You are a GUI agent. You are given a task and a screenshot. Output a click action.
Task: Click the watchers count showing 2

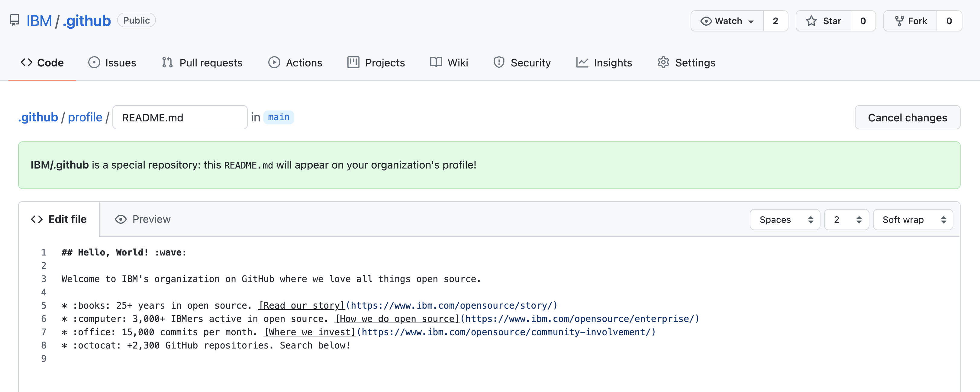point(776,21)
